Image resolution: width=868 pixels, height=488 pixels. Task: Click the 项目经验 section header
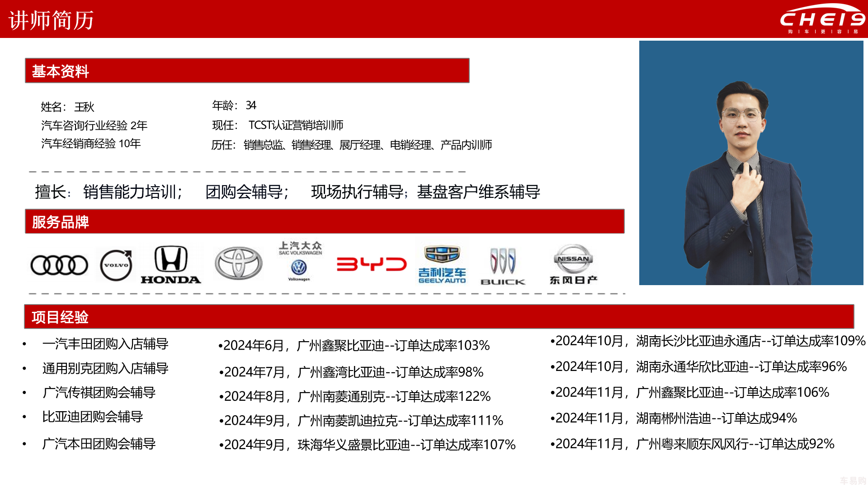click(x=439, y=317)
